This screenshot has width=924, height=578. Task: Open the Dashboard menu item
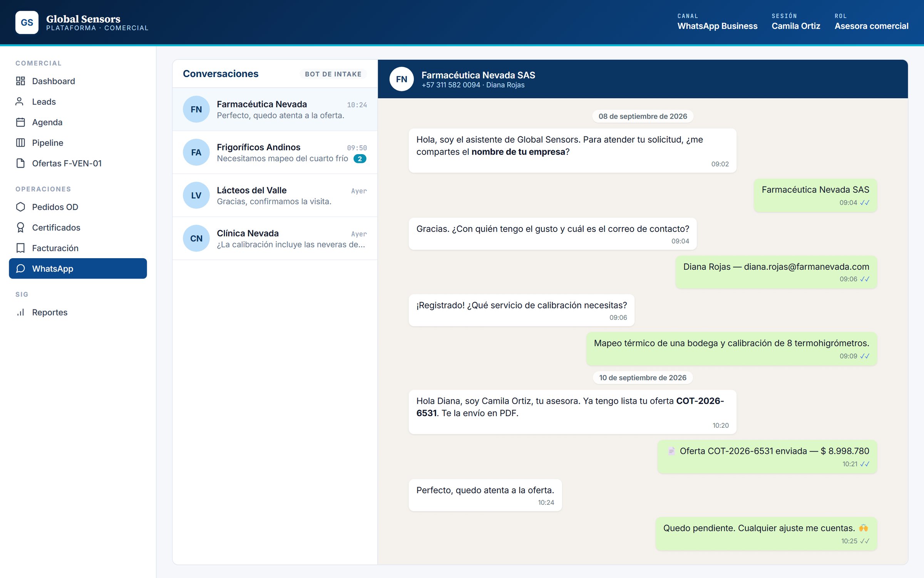(x=78, y=81)
